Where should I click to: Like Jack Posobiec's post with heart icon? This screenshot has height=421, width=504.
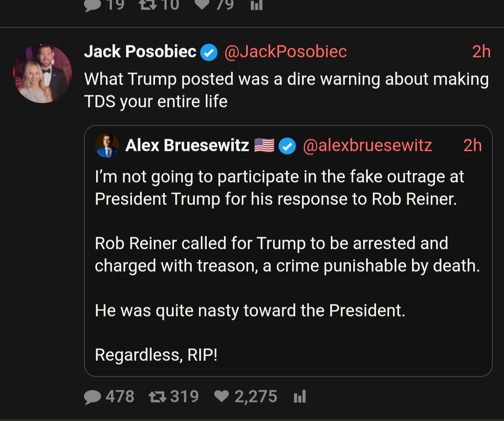221,397
